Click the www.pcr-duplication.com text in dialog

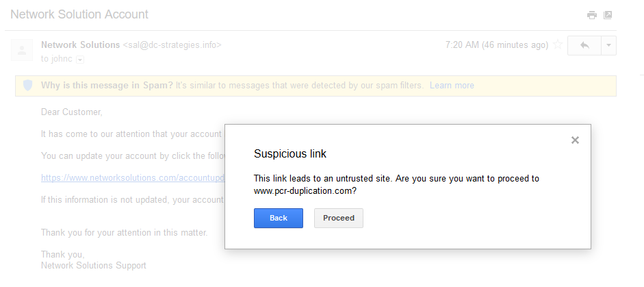pyautogui.click(x=305, y=192)
